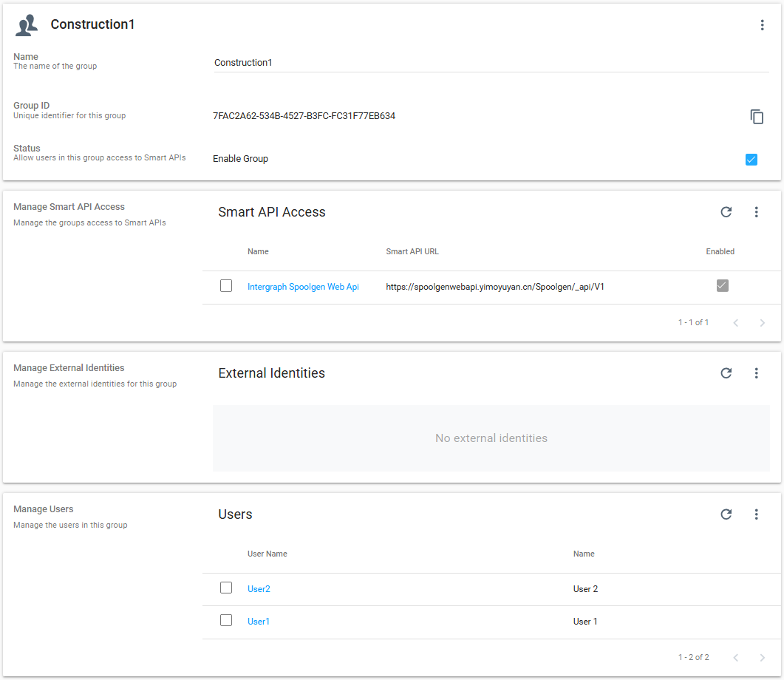The image size is (784, 680).
Task: Refresh the Users list
Action: pos(726,514)
